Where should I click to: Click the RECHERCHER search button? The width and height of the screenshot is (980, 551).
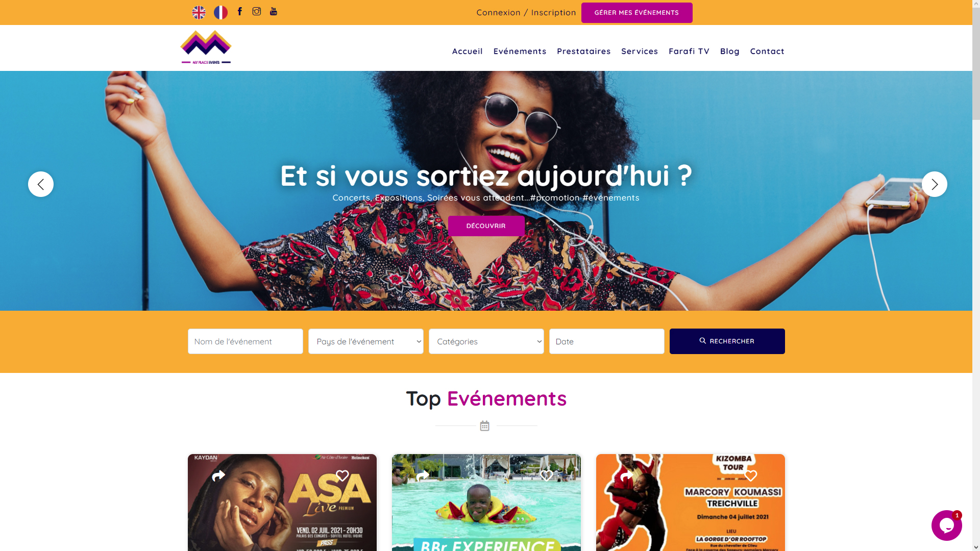(x=727, y=341)
